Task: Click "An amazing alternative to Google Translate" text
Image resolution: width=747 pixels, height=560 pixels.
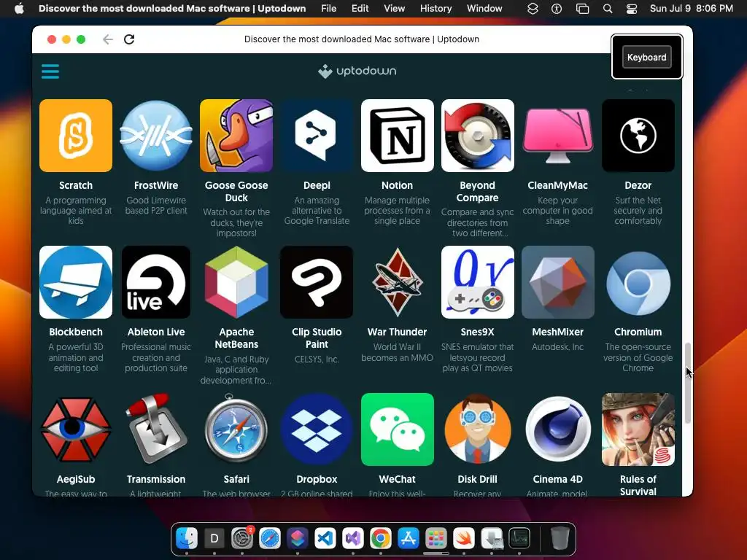Action: (x=317, y=211)
